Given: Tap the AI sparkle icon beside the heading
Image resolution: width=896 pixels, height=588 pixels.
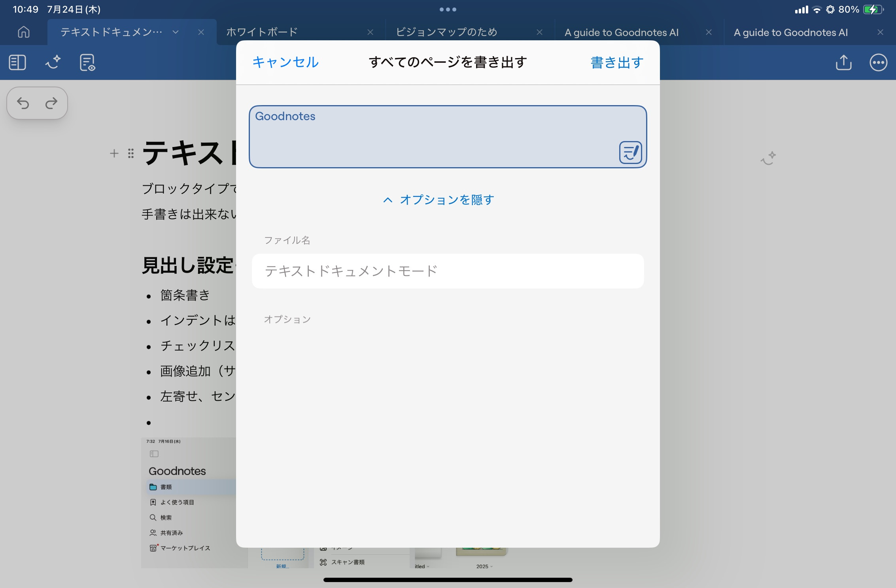Looking at the screenshot, I should [768, 158].
